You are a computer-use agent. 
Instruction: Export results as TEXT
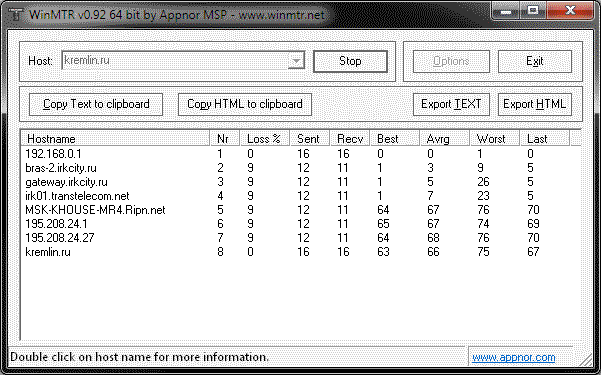pyautogui.click(x=451, y=104)
